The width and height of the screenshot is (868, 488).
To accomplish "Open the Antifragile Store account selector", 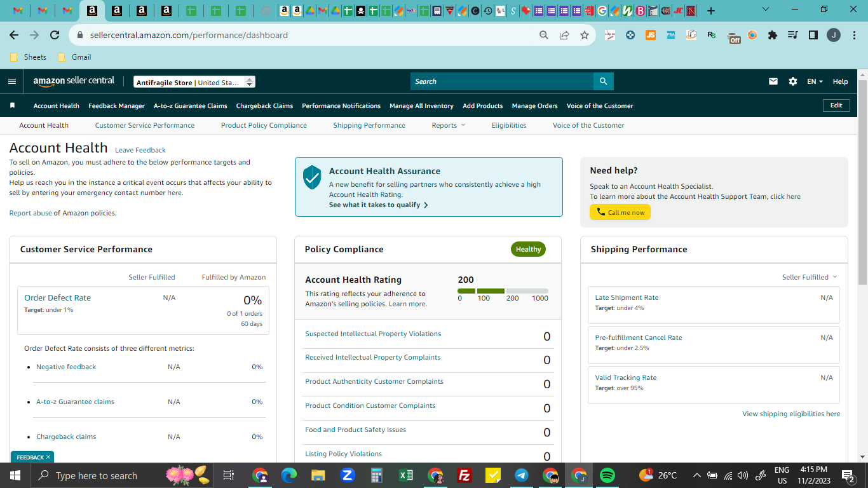I will coord(194,82).
